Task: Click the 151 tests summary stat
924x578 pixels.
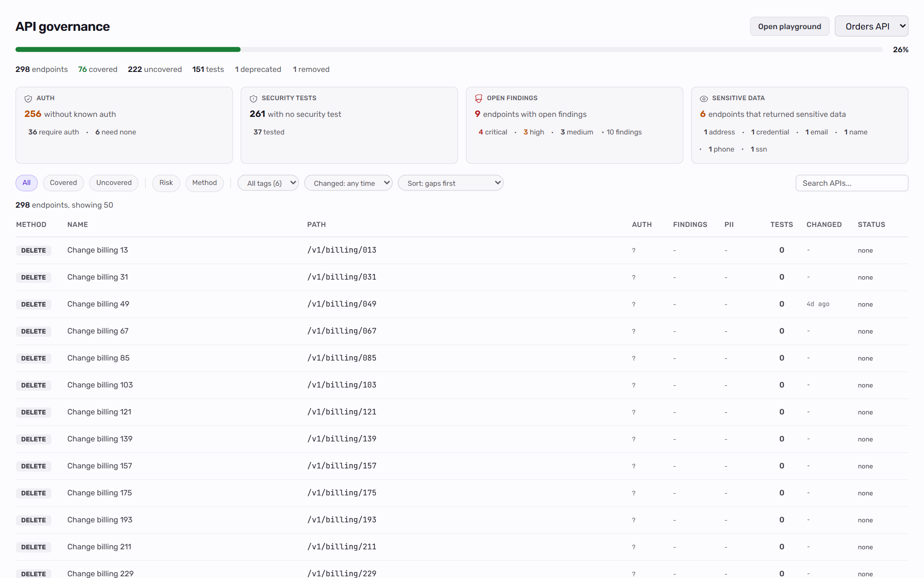Action: pos(208,69)
